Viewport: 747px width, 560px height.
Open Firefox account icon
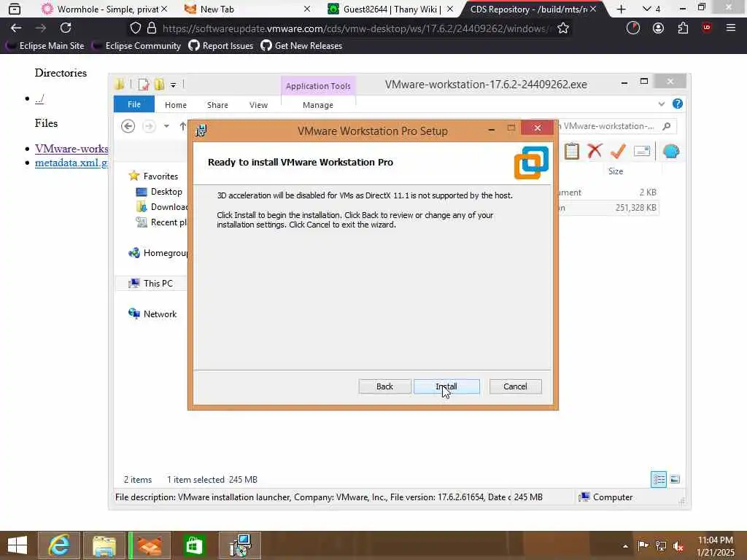pos(658,28)
